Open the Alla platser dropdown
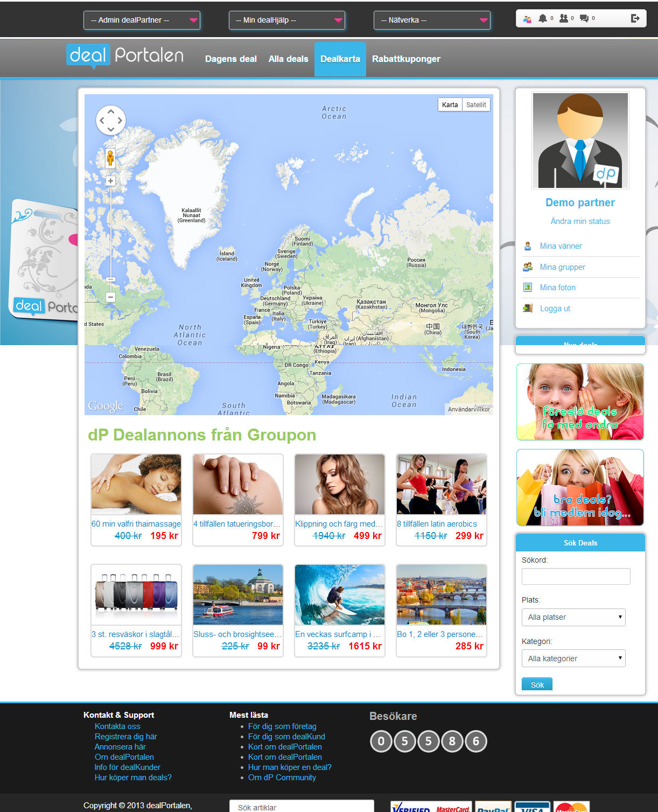 (573, 617)
